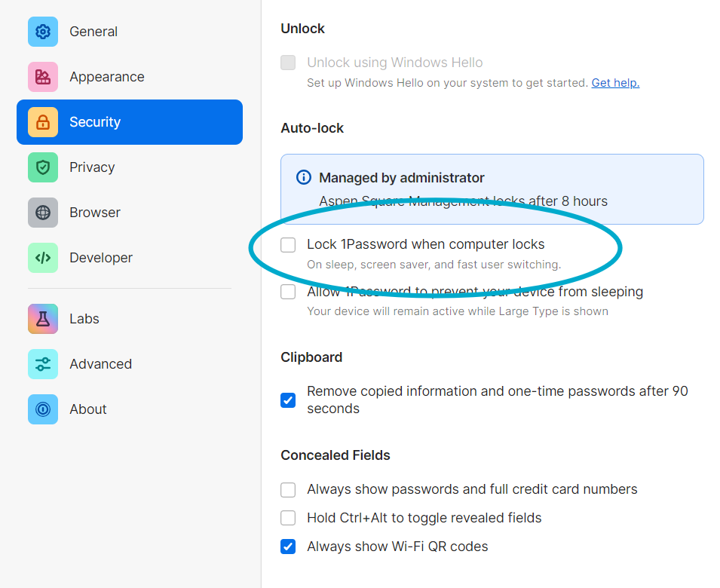This screenshot has height=588, width=720.
Task: Select the Developer code icon
Action: [43, 258]
